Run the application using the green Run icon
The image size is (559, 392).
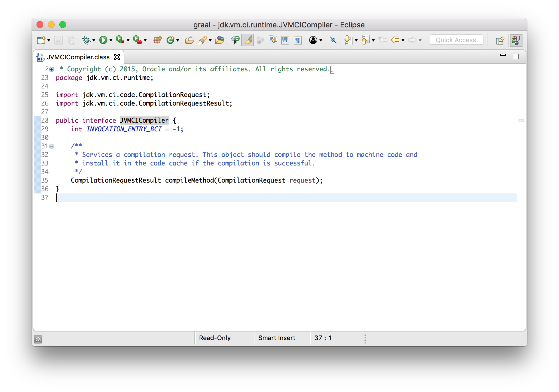click(x=103, y=40)
